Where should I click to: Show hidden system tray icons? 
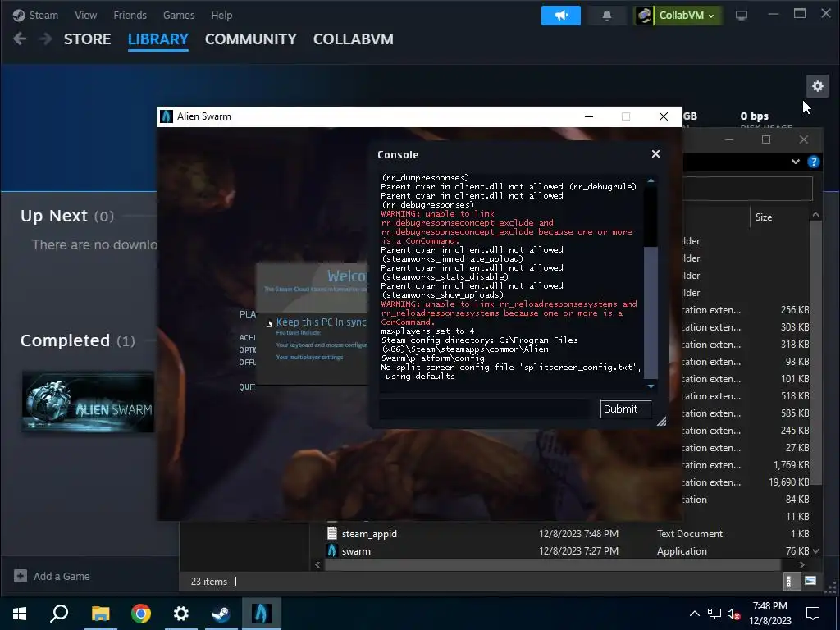click(x=694, y=614)
